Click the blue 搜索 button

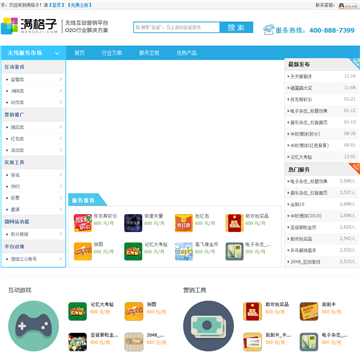tap(236, 27)
